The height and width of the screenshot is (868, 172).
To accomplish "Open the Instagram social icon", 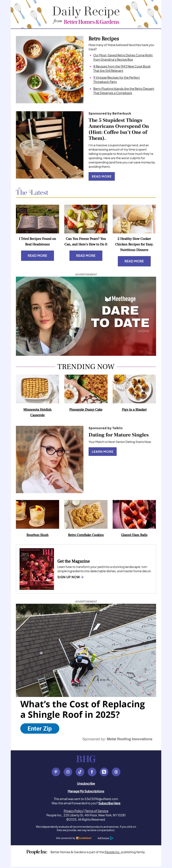I will pos(68,772).
